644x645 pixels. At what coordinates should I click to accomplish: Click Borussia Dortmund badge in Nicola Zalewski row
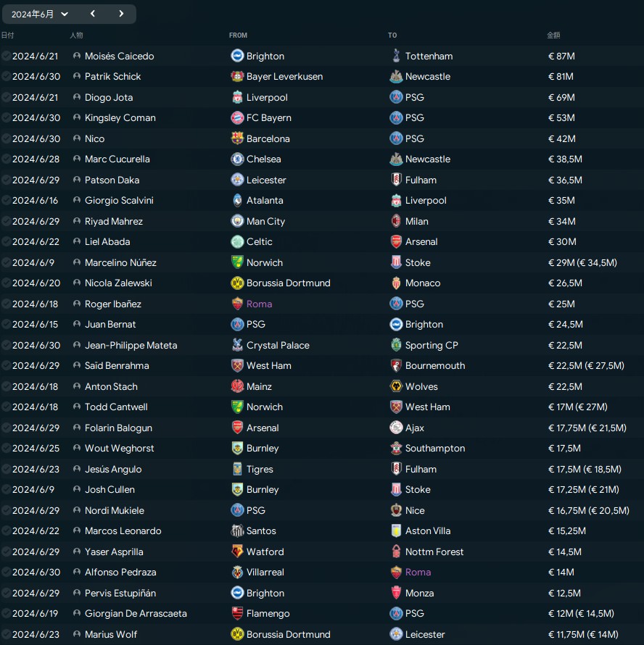tap(237, 283)
